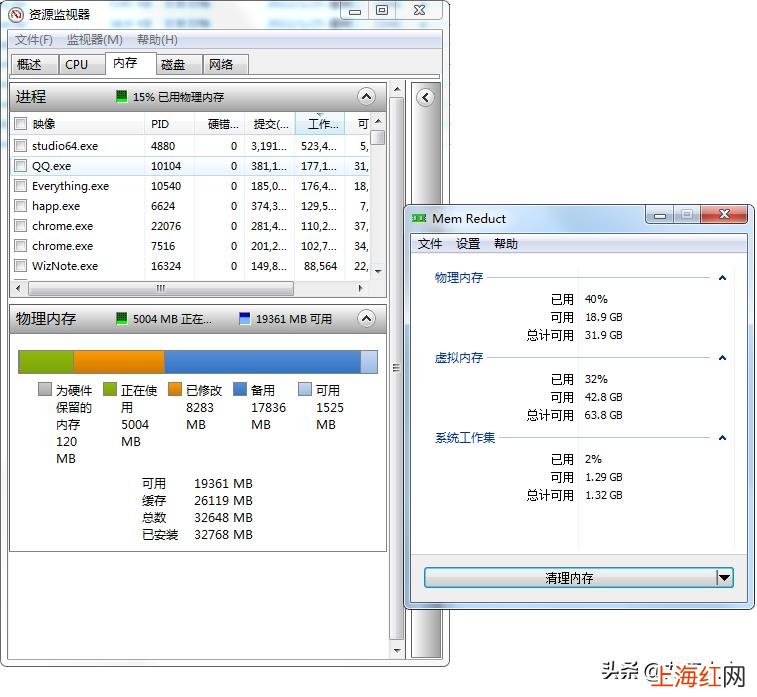This screenshot has height=697, width=757.
Task: Click the main pane scroll-up arrow
Action: 396,89
